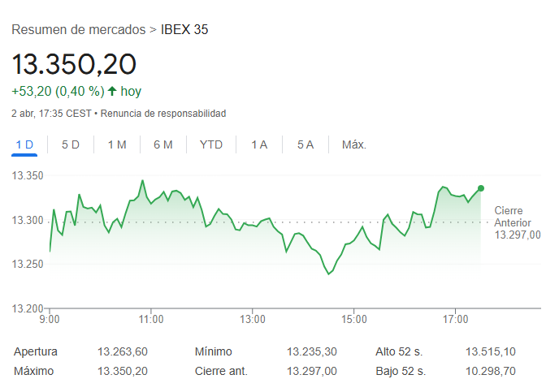
Task: Select the 6 M range tab
Action: 163,145
